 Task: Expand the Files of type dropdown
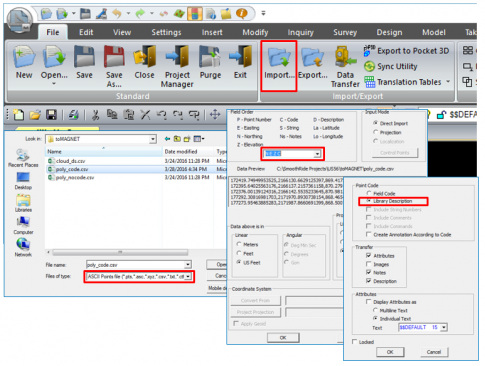pos(188,276)
